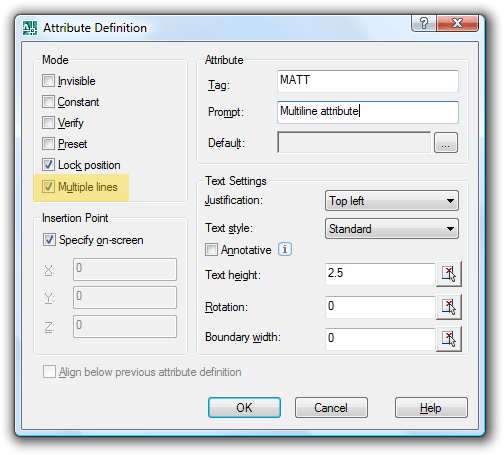Click the Cancel button
Image resolution: width=504 pixels, height=455 pixels.
tap(331, 407)
